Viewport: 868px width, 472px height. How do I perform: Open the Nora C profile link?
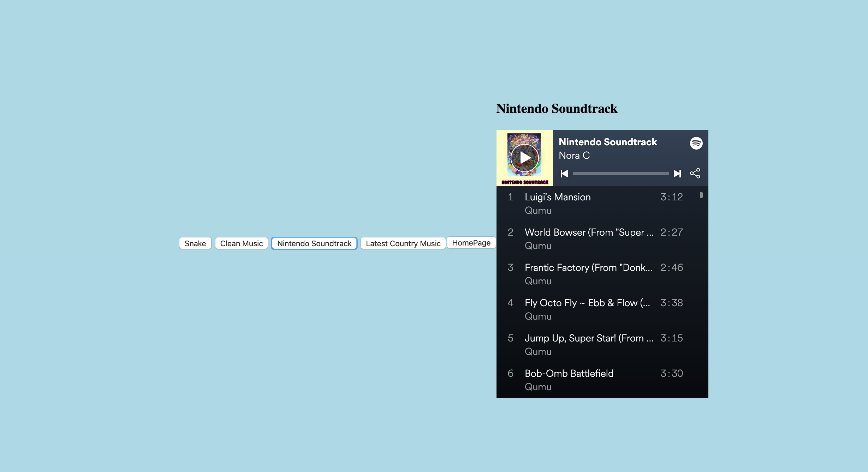tap(574, 156)
